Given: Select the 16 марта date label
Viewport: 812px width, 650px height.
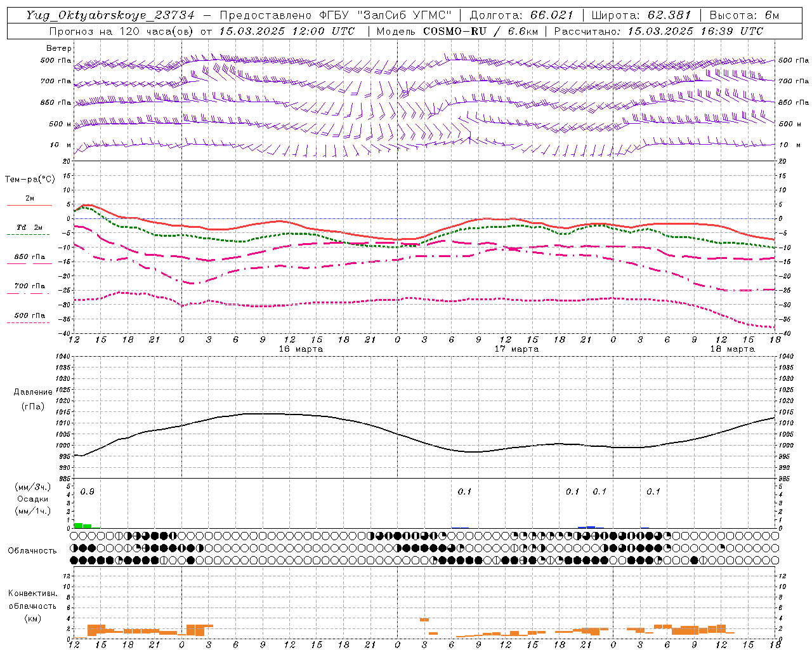Looking at the screenshot, I should coord(301,349).
